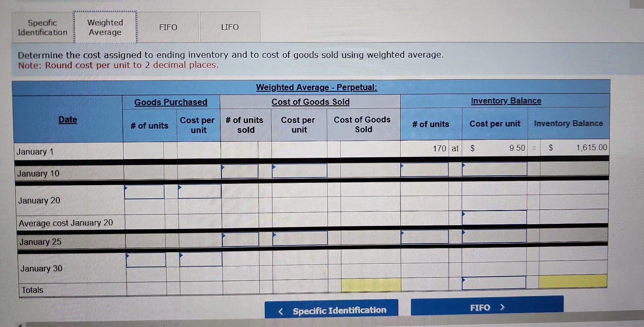Click the Average cost January 20 label
The height and width of the screenshot is (327, 644).
click(x=66, y=223)
